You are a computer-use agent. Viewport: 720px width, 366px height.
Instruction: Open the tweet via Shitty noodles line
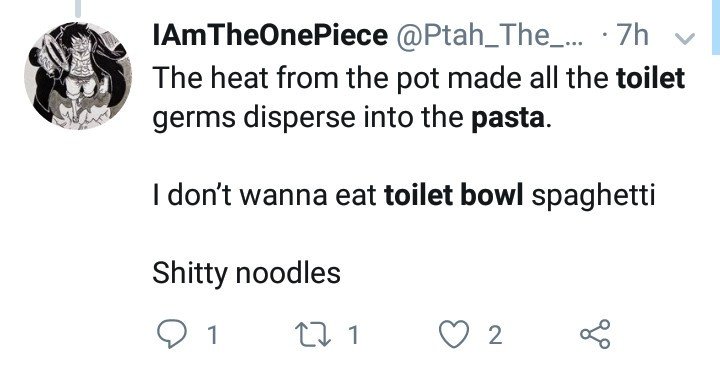pos(247,273)
